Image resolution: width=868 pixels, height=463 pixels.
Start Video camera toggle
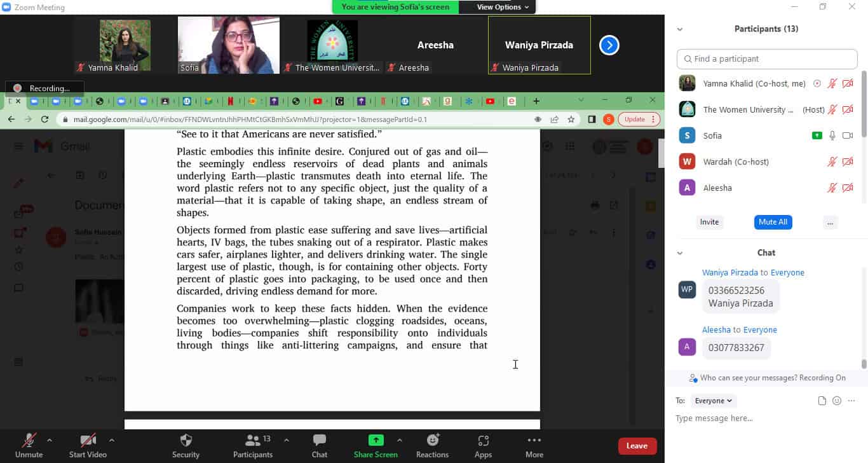(x=88, y=441)
